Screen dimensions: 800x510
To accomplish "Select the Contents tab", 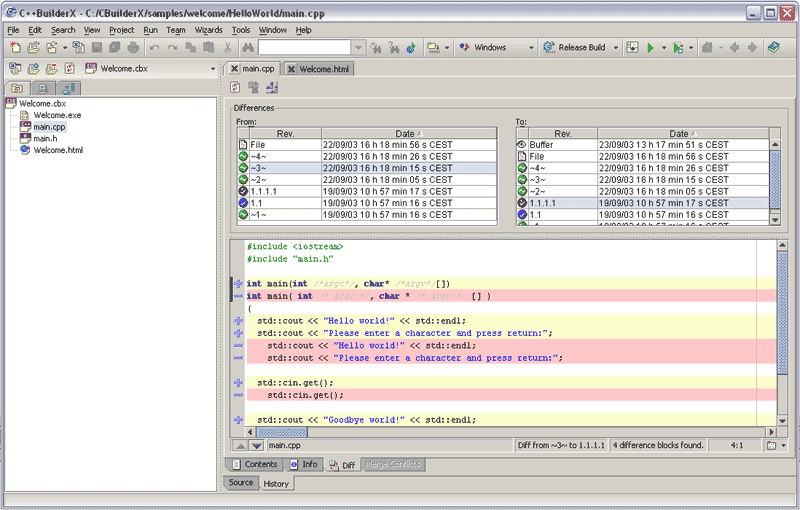I will point(254,465).
